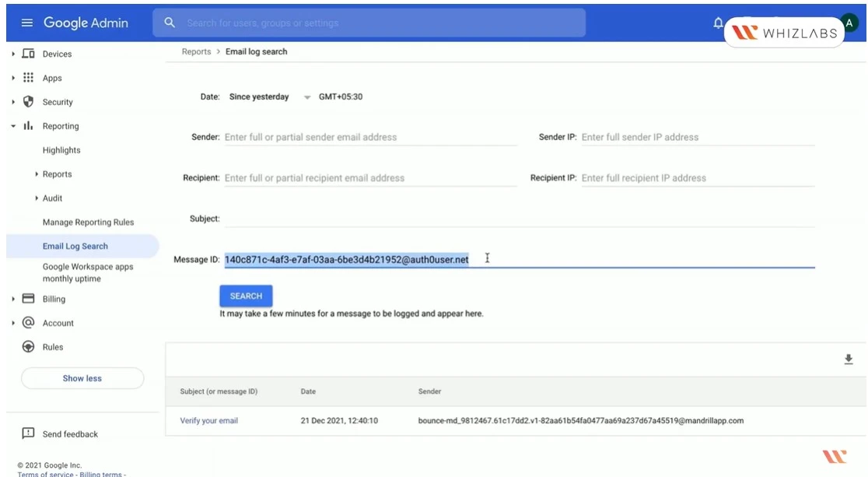Go to Reports breadcrumb link
The width and height of the screenshot is (868, 477).
(x=197, y=51)
